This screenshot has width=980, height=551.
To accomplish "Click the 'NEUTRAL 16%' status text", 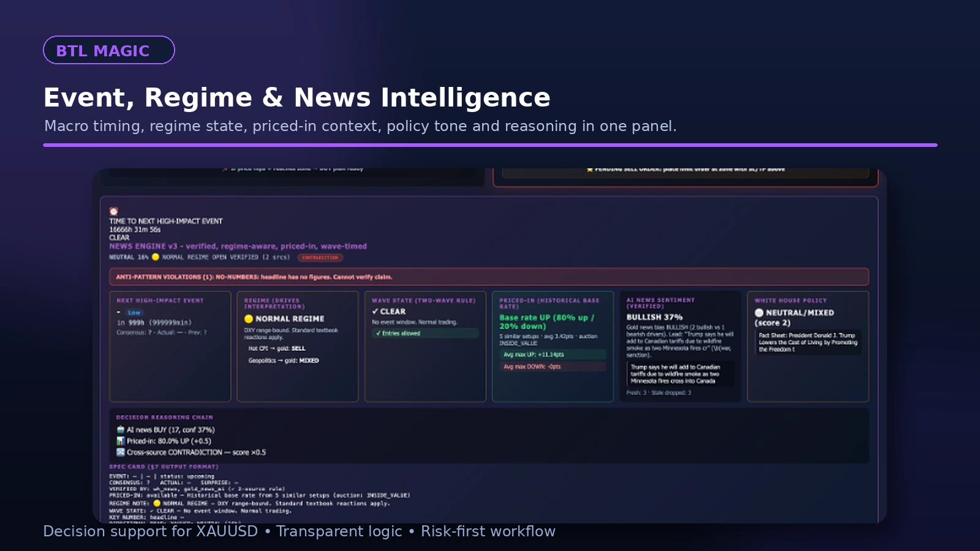I will pos(129,257).
